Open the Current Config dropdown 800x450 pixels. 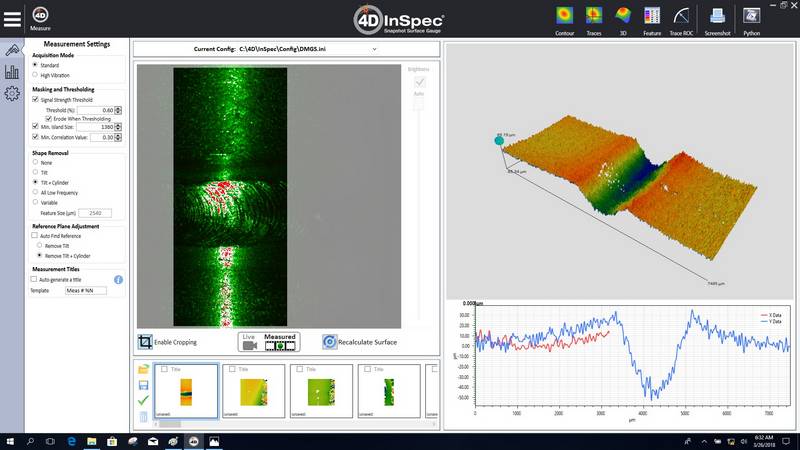point(374,49)
